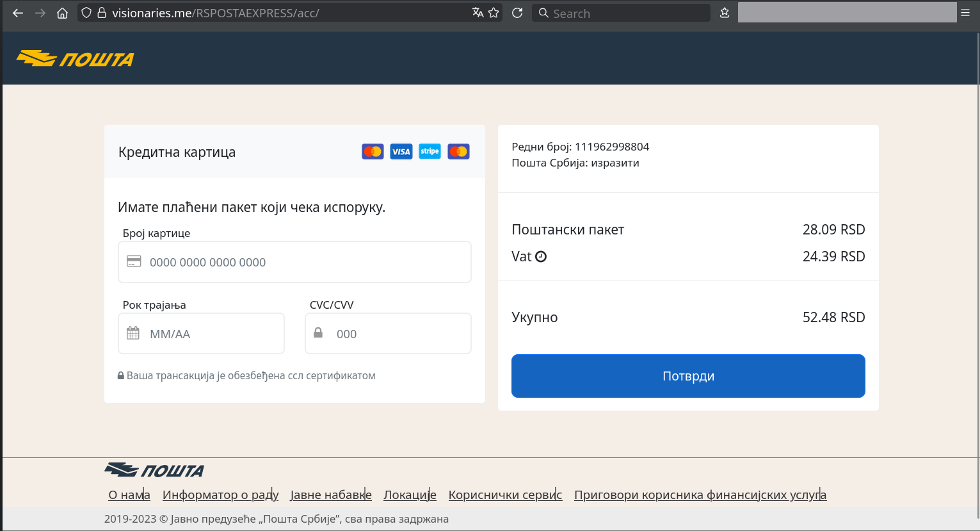Open the Информатор о раду link

pyautogui.click(x=221, y=494)
